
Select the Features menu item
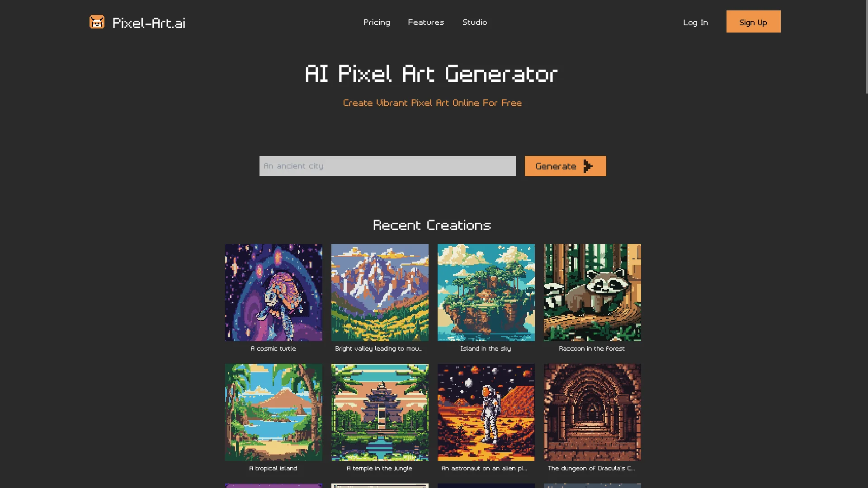click(x=426, y=22)
